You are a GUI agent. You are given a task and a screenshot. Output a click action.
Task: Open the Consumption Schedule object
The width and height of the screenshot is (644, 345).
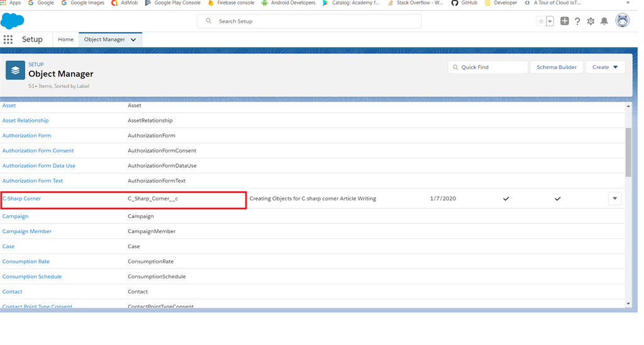[32, 277]
